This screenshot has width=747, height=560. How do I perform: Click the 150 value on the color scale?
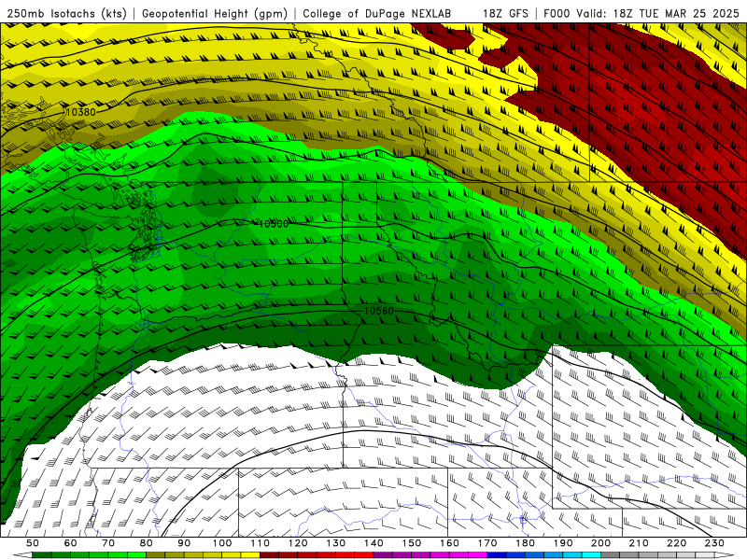click(x=412, y=543)
